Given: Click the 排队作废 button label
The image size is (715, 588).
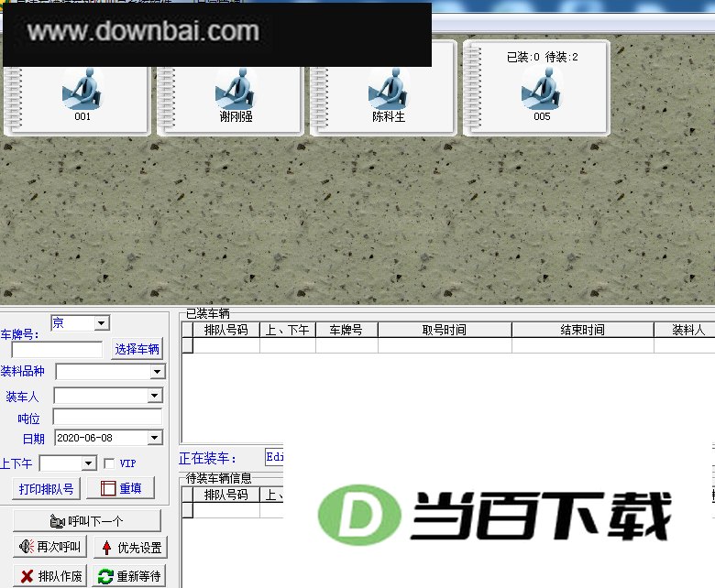Looking at the screenshot, I should pos(60,577).
